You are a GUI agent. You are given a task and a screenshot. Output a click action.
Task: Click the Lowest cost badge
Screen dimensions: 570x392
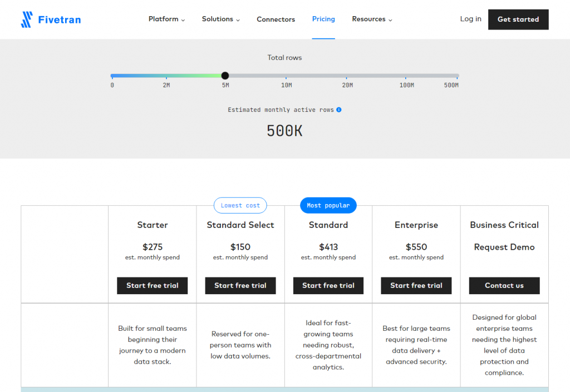pos(240,205)
